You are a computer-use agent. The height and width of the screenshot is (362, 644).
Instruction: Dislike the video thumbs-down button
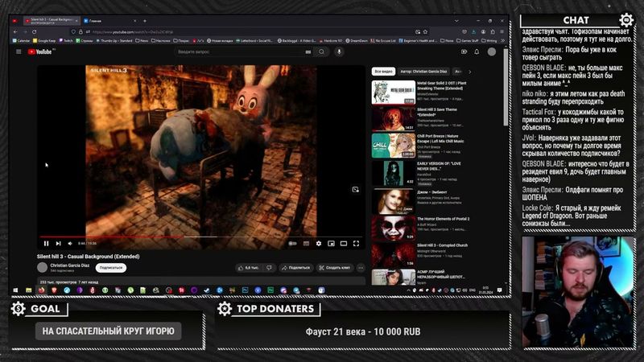(x=269, y=268)
